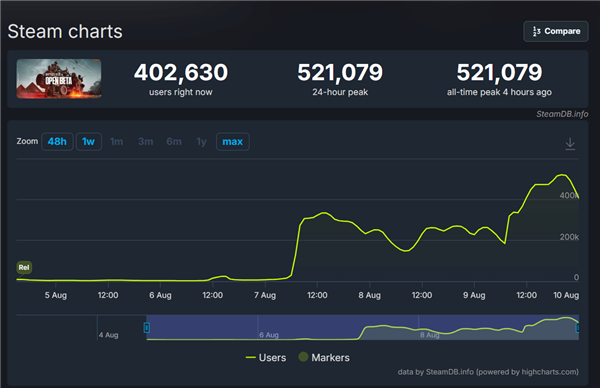Screen dimensions: 600x388
Task: Select the max zoom range
Action: coord(233,142)
